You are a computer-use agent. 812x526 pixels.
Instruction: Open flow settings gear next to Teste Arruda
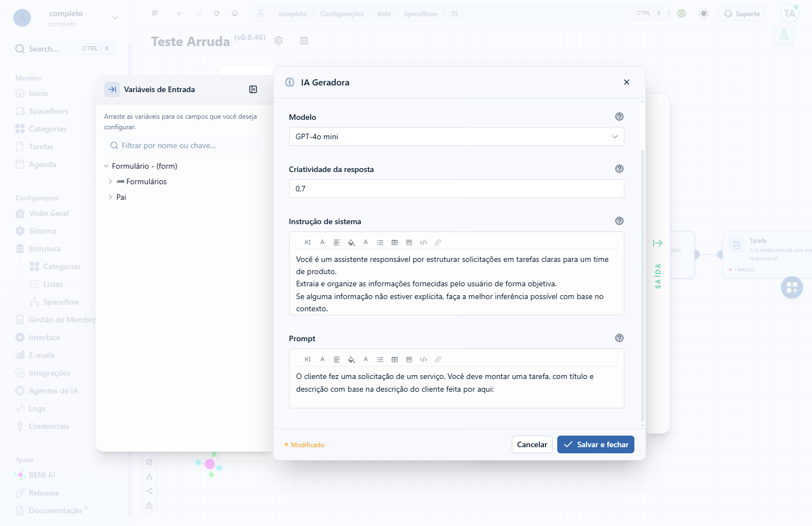[279, 41]
